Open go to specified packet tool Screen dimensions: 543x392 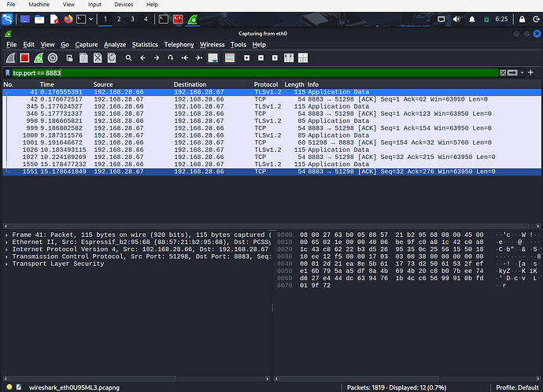171,57
